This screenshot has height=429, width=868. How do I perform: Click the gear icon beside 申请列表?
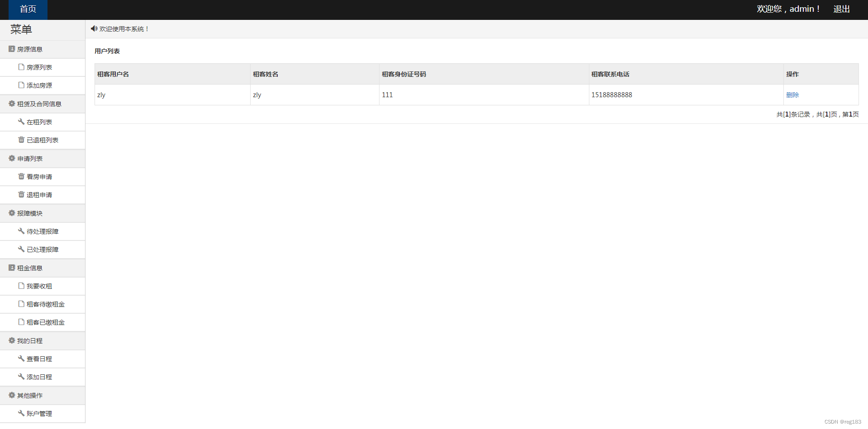(12, 158)
